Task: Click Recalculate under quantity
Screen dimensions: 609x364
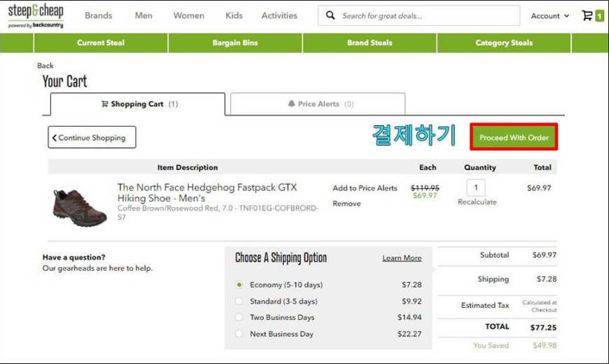Action: [x=477, y=202]
